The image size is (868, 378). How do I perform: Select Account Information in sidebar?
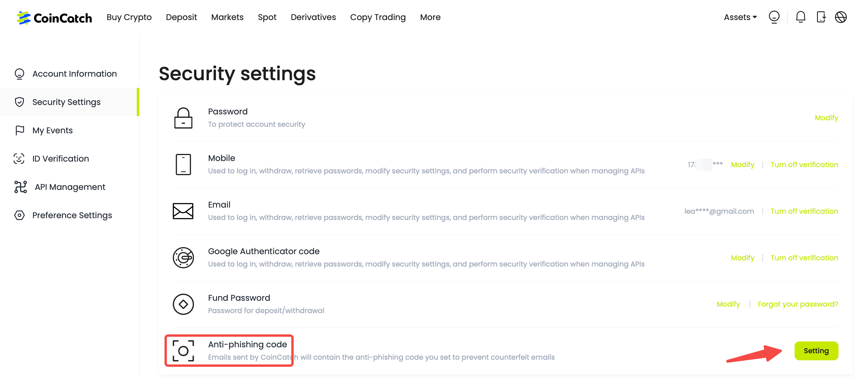pyautogui.click(x=69, y=74)
